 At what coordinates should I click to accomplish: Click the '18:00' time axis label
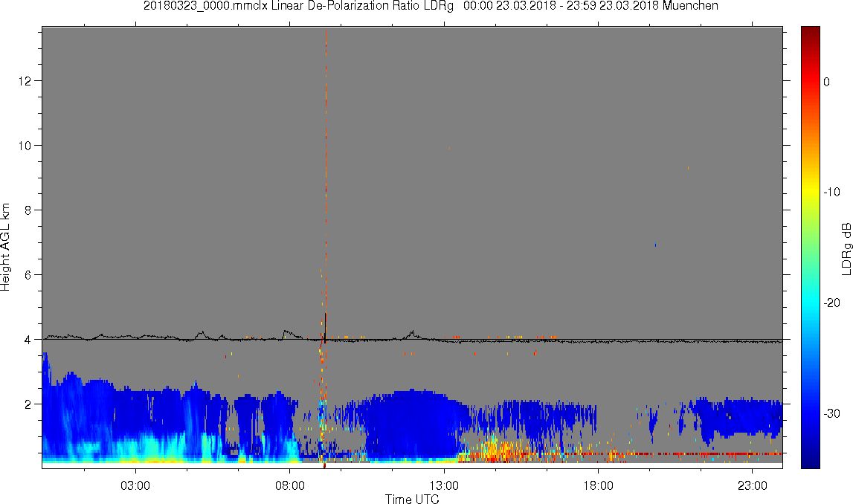point(599,485)
